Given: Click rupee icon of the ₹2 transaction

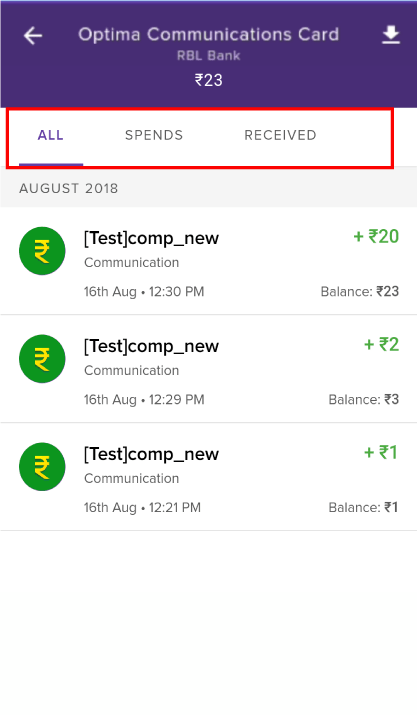Looking at the screenshot, I should pos(42,359).
